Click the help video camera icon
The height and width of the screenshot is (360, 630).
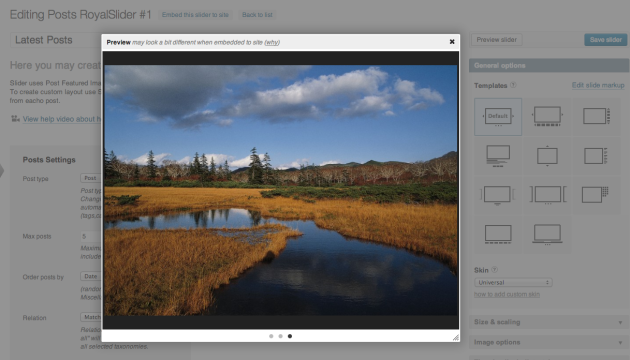(x=15, y=119)
